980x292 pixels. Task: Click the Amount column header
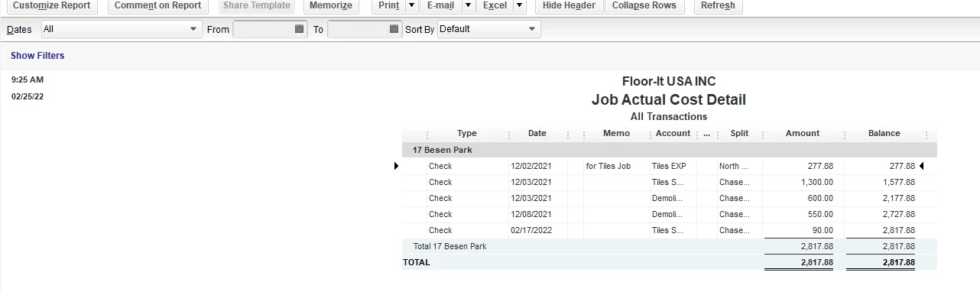click(x=803, y=133)
